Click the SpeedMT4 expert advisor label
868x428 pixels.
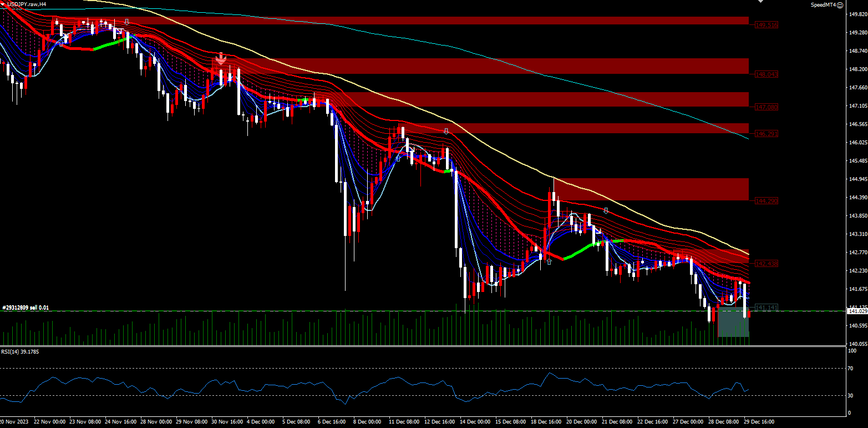(823, 4)
